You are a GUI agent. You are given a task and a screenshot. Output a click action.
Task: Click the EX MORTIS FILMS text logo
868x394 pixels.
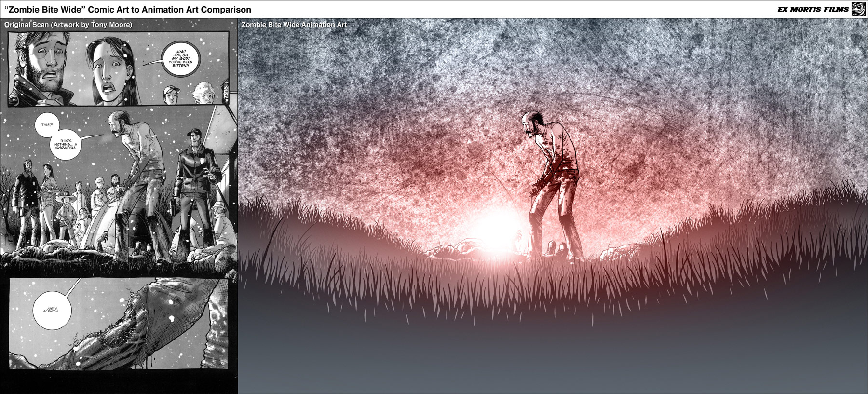click(x=813, y=9)
